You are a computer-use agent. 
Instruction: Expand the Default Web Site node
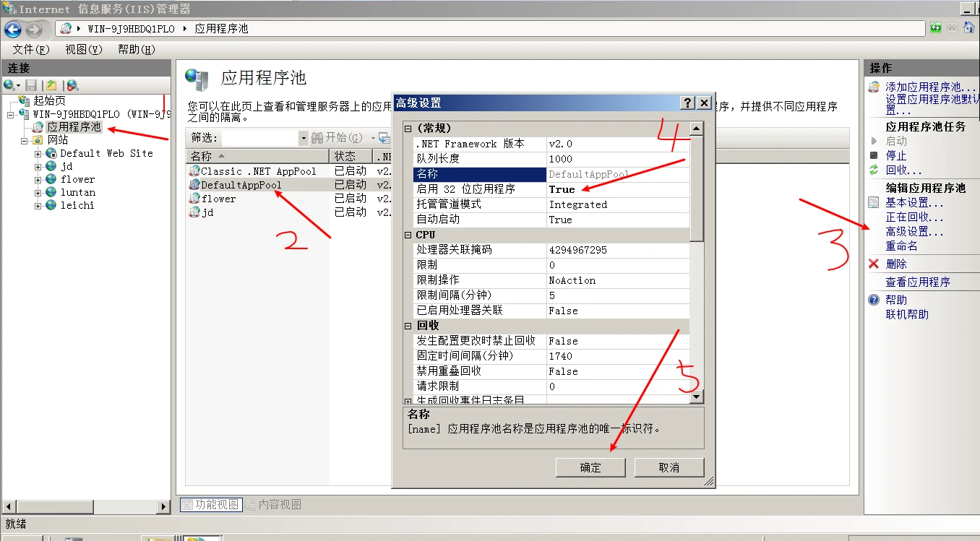pyautogui.click(x=38, y=153)
